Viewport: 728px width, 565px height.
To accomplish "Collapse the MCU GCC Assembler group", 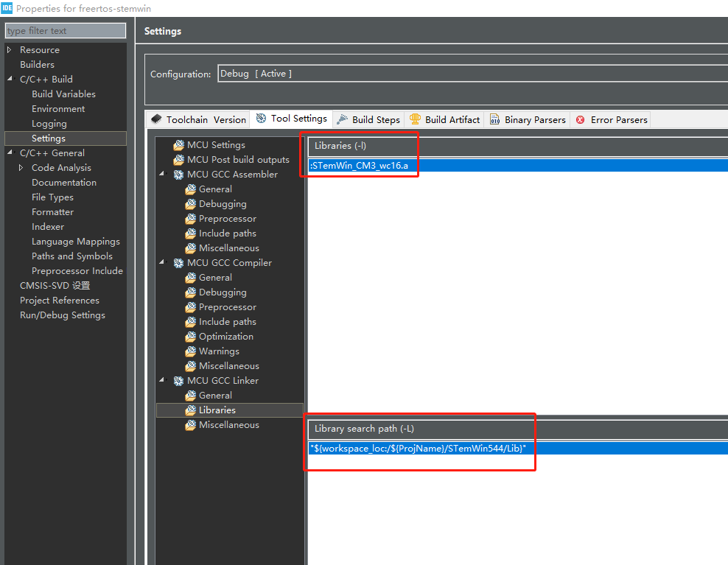I will [161, 174].
